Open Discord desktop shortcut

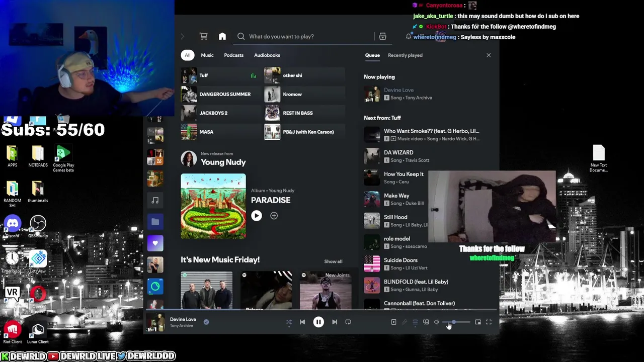coord(13,226)
